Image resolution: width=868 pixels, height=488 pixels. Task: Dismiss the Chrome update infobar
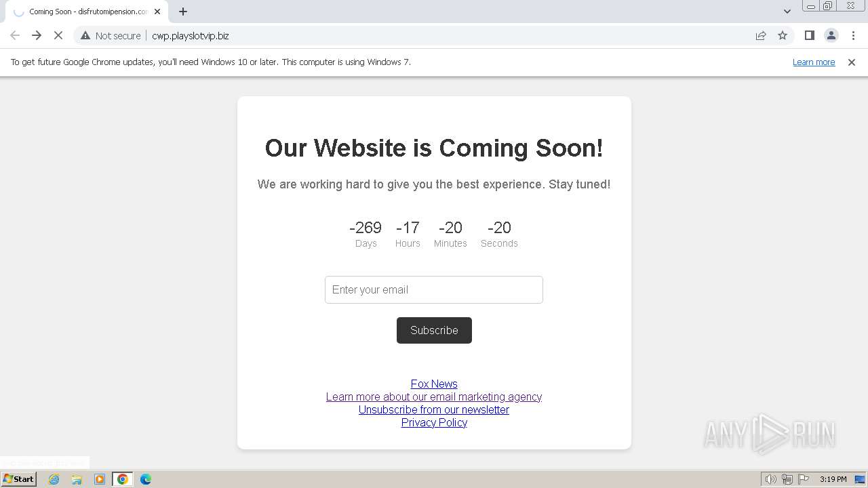[x=852, y=62]
